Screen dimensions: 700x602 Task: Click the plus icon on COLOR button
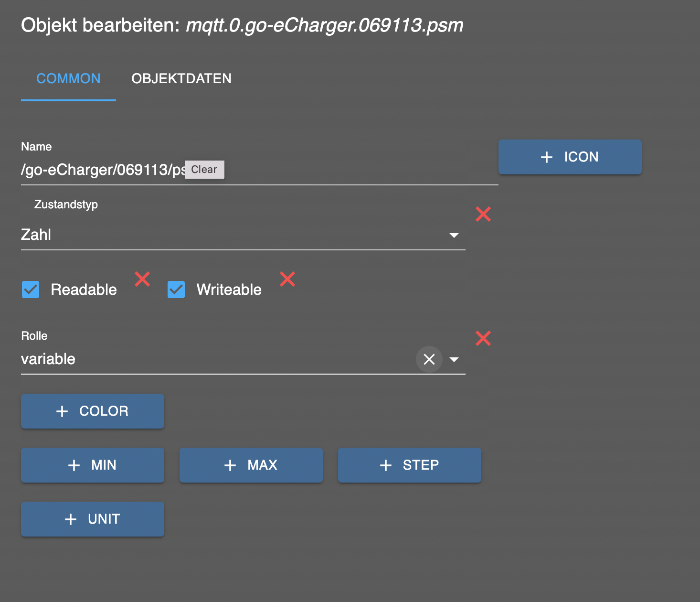pyautogui.click(x=62, y=411)
